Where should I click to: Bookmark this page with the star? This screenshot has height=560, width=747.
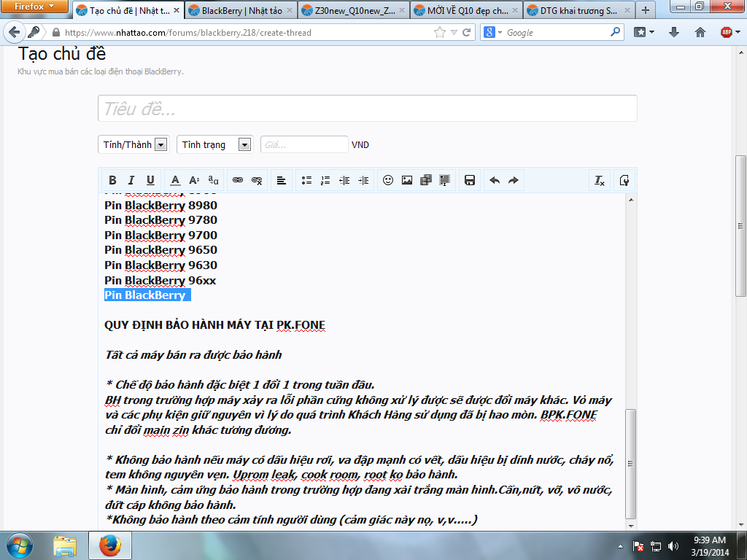[440, 32]
